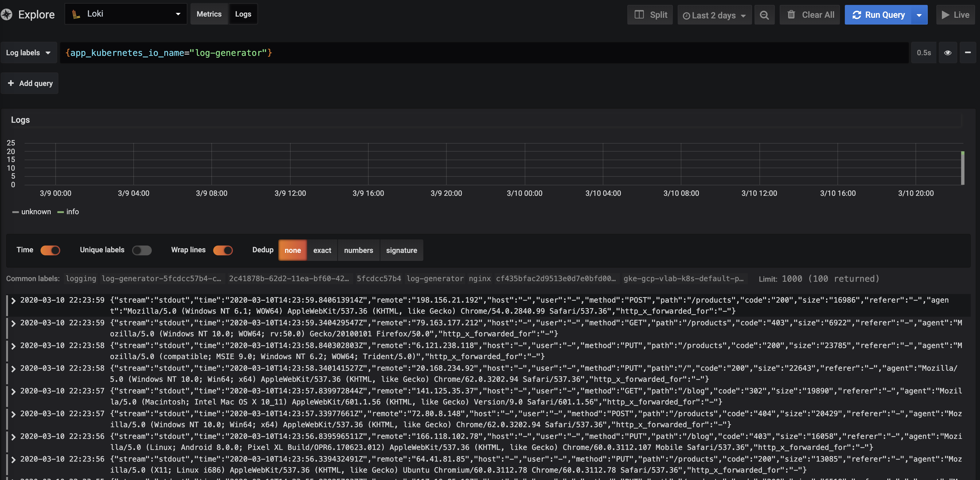The width and height of the screenshot is (980, 480).
Task: Split the Explore view
Action: pyautogui.click(x=650, y=15)
